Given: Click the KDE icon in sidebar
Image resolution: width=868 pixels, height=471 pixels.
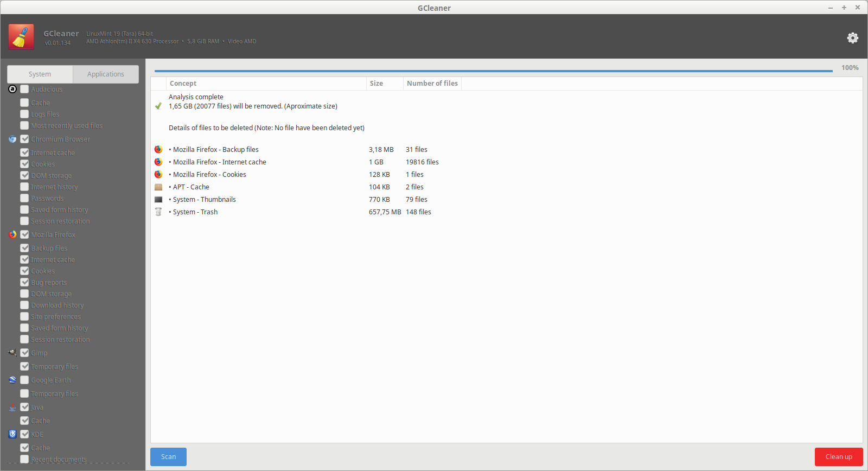Looking at the screenshot, I should [12, 434].
